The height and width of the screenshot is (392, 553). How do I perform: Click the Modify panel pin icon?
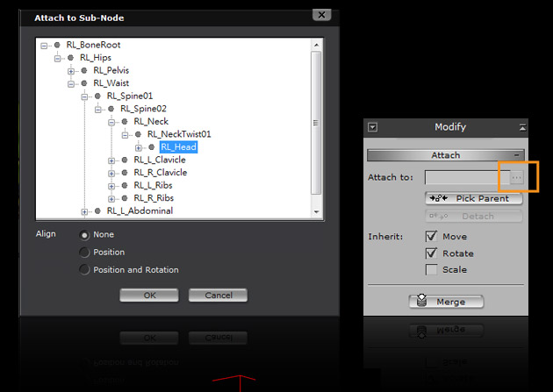(523, 127)
